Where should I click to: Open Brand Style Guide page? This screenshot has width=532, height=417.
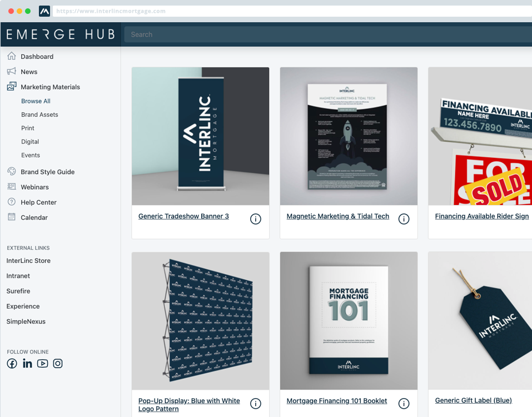[47, 172]
